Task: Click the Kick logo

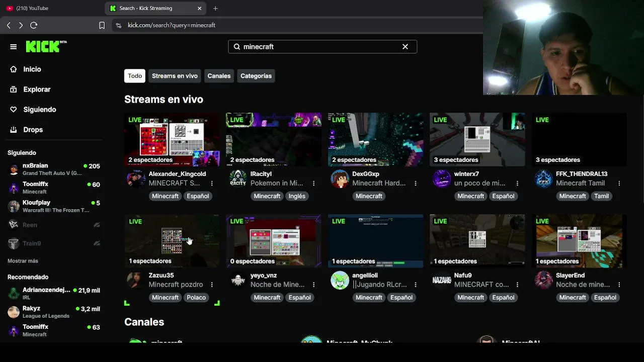Action: click(46, 46)
